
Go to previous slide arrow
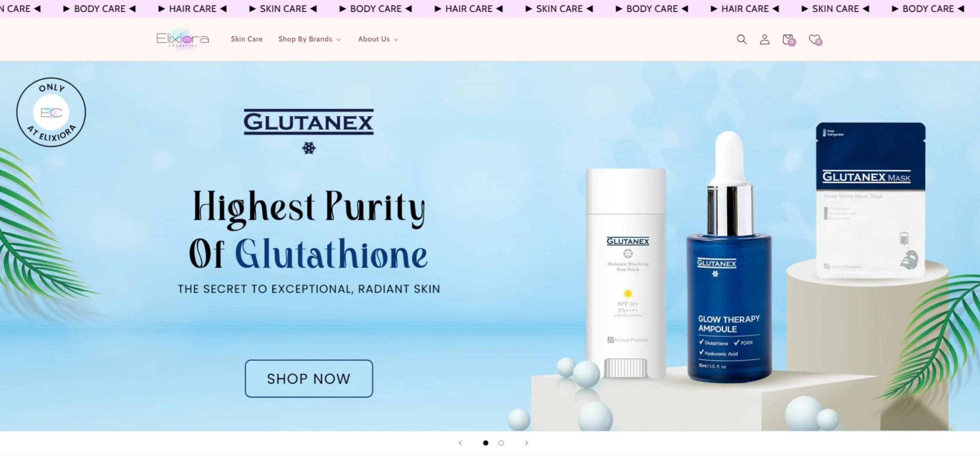(x=460, y=443)
